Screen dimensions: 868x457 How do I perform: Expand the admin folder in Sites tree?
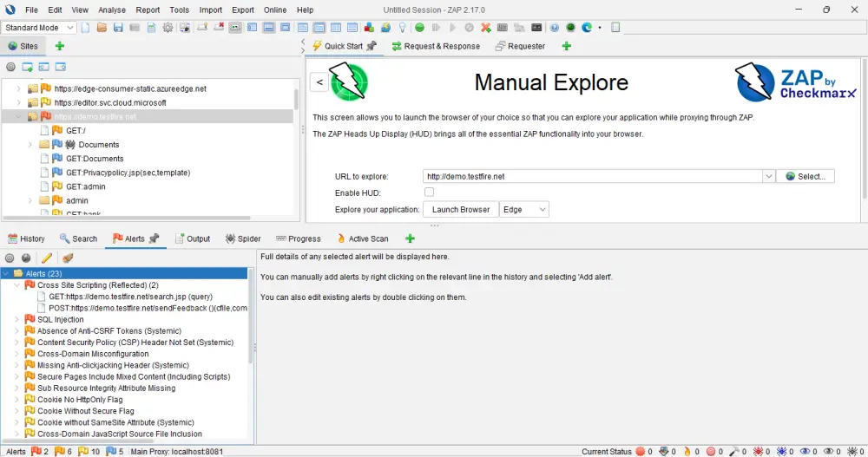[30, 200]
